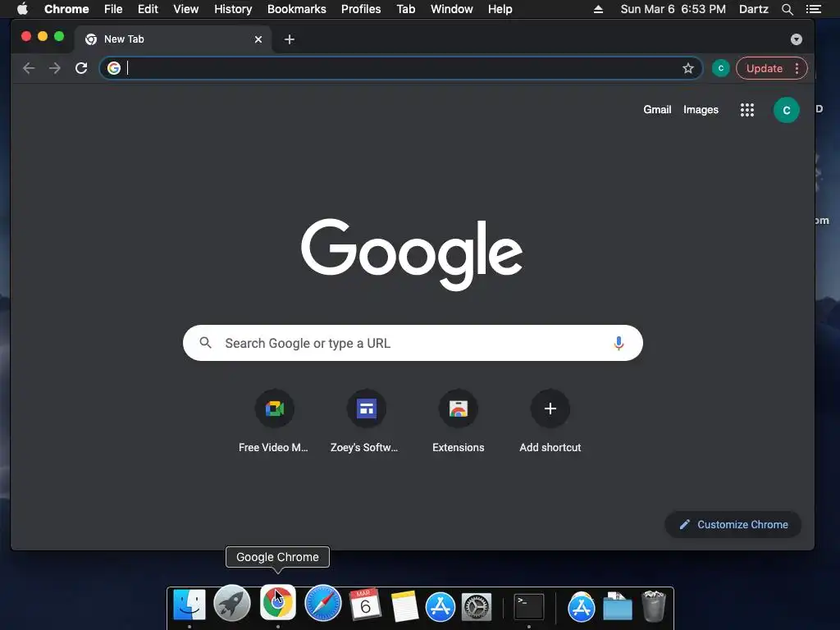The width and height of the screenshot is (840, 630).
Task: Open the folder stack in the Dock
Action: click(x=617, y=607)
